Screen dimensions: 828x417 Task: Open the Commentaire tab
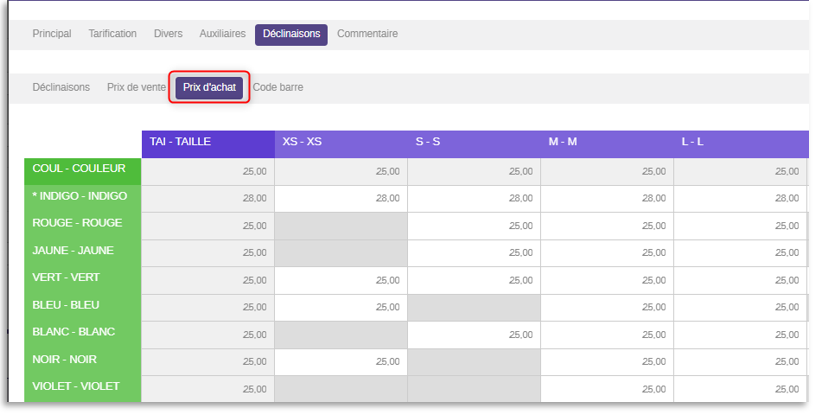pos(368,34)
